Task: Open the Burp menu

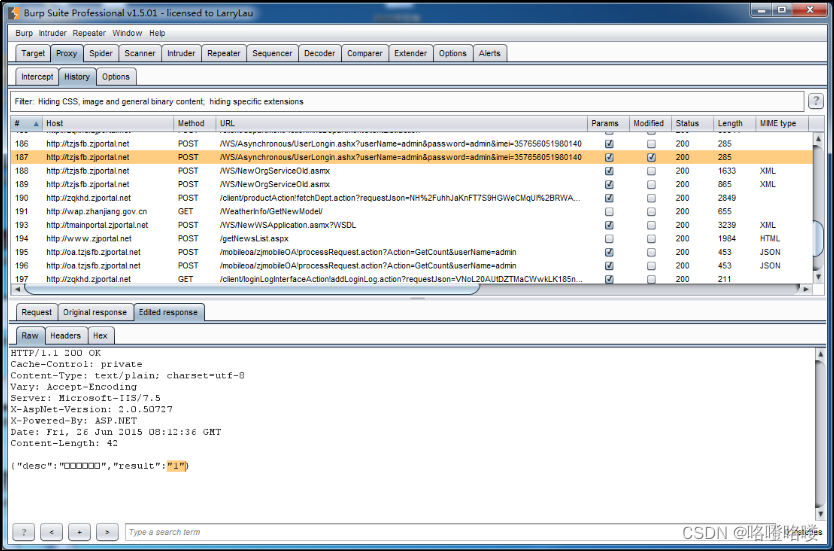Action: coord(24,33)
